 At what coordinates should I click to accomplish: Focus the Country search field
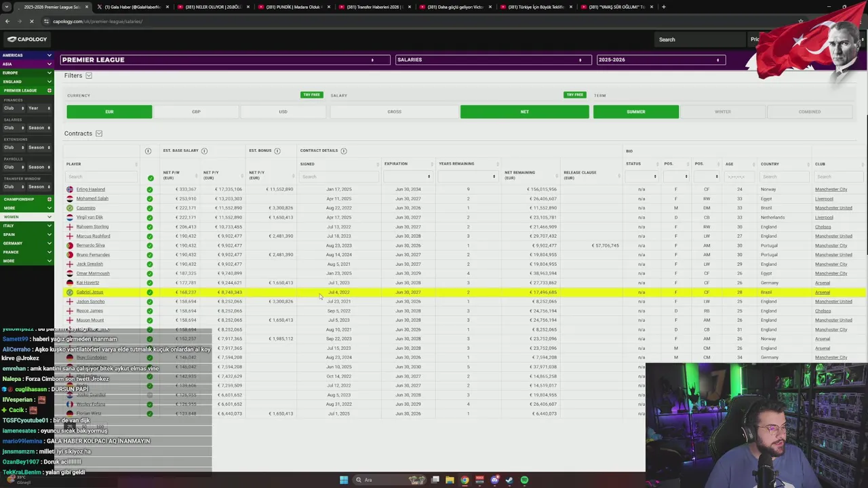(783, 177)
